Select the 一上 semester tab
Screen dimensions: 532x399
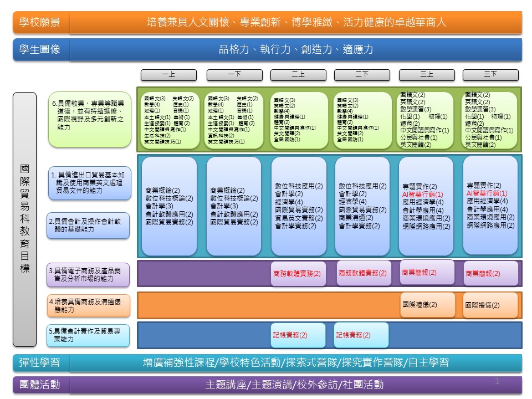click(170, 75)
